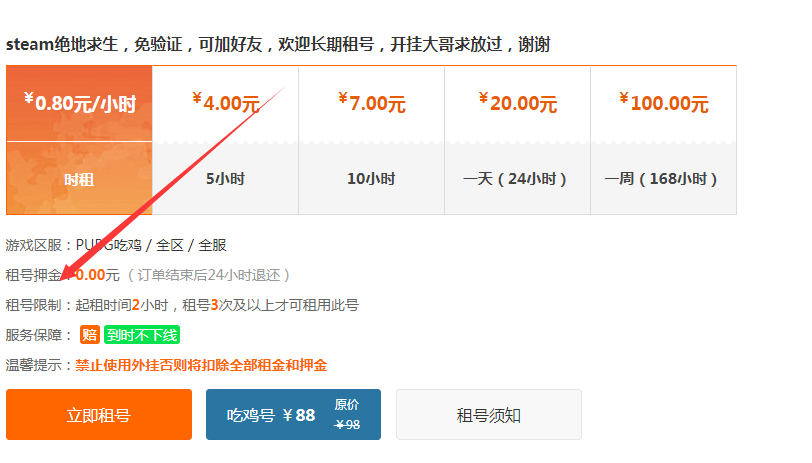
Task: Click the green 到时不下线 badge
Action: pos(142,335)
